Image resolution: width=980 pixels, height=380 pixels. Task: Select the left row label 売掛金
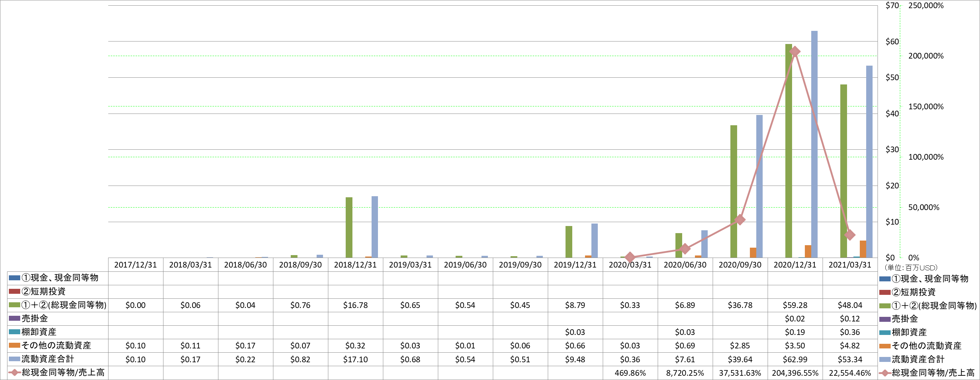coord(35,318)
